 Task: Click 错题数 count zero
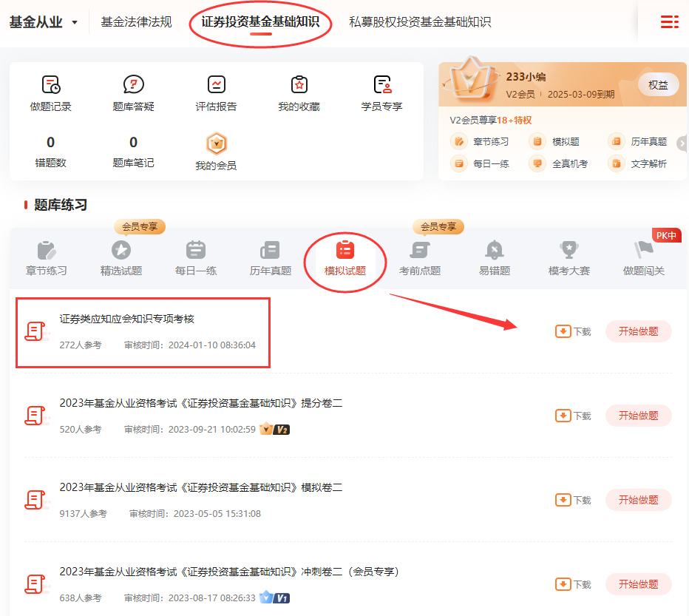point(50,143)
